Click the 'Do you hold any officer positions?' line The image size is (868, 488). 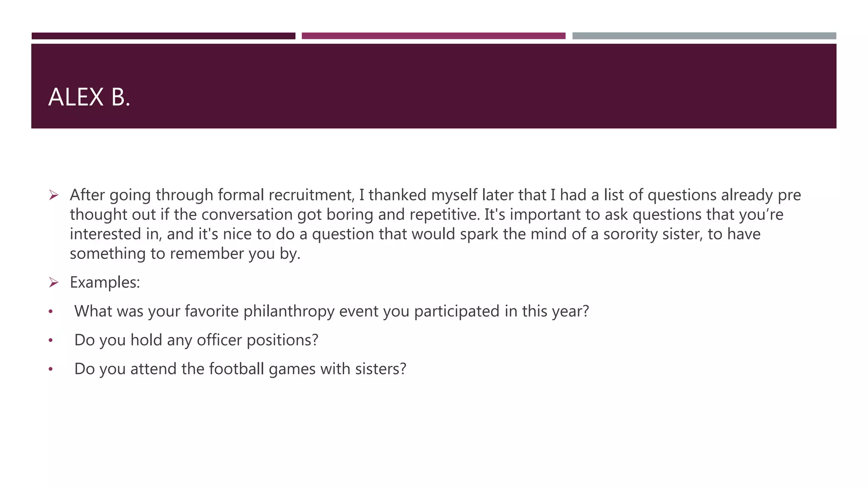pos(196,340)
